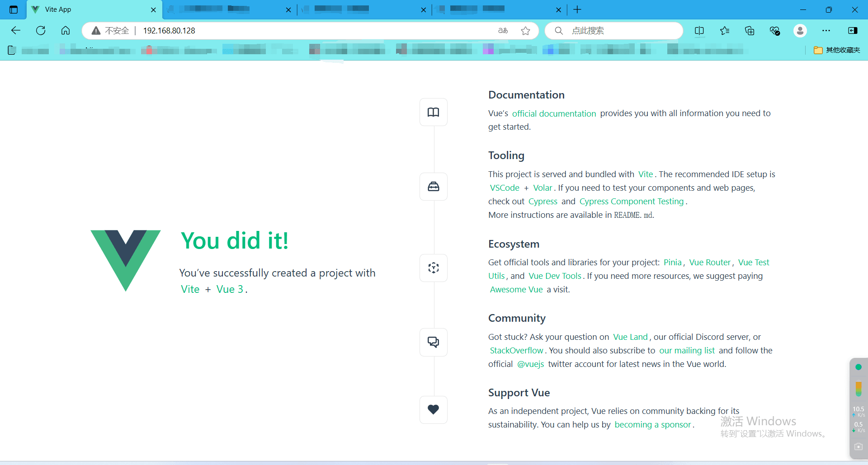
Task: Switch to the Vite App tab
Action: [94, 9]
